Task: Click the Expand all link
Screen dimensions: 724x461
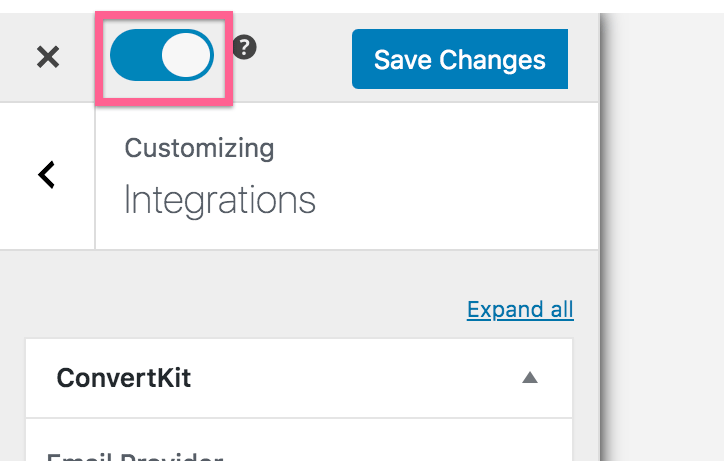Action: (x=520, y=309)
